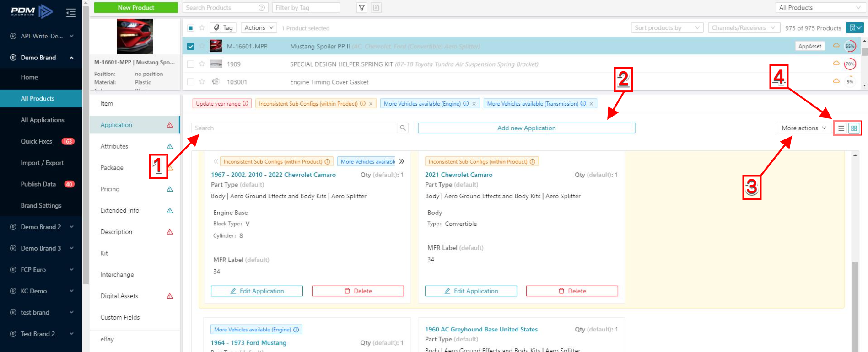Dismiss the More Vehicles available (Transmission) tag
Viewport: 868px width, 352px height.
[x=591, y=104]
